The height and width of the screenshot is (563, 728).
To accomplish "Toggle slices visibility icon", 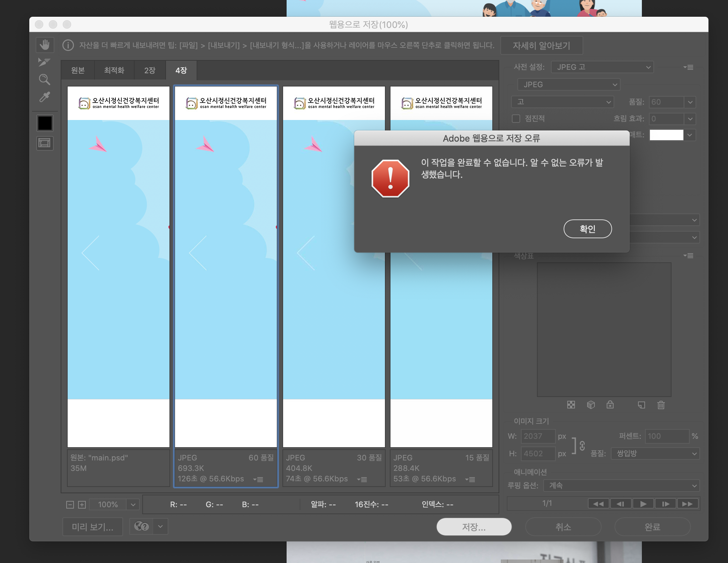I will (x=45, y=143).
